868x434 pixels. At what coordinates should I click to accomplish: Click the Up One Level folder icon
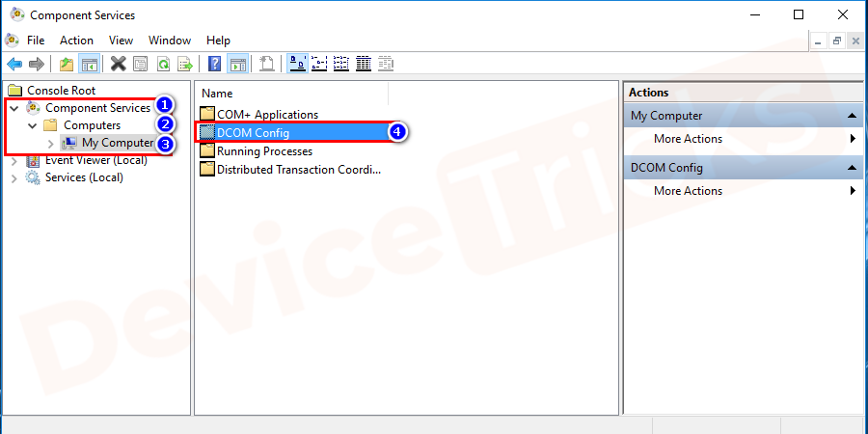(67, 65)
